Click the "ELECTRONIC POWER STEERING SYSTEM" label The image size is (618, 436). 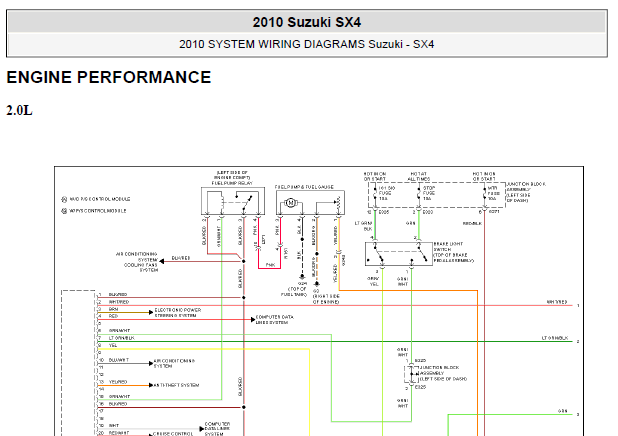point(178,313)
